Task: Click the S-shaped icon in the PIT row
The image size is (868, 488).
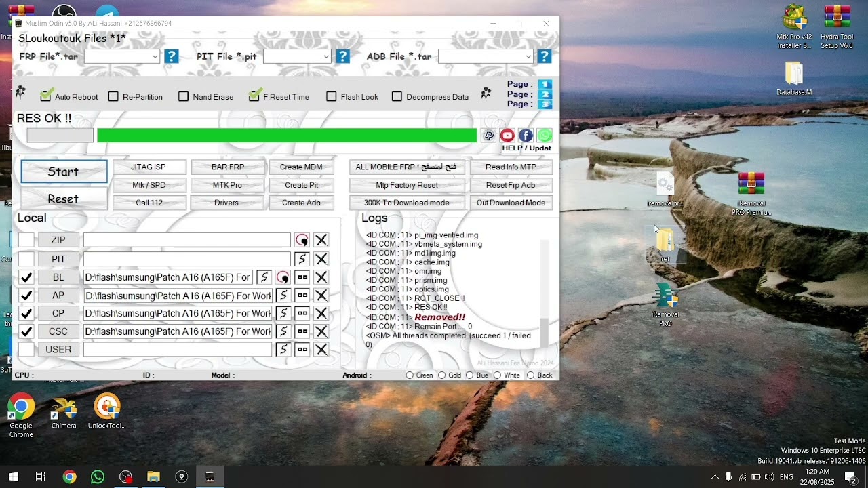Action: (x=302, y=259)
